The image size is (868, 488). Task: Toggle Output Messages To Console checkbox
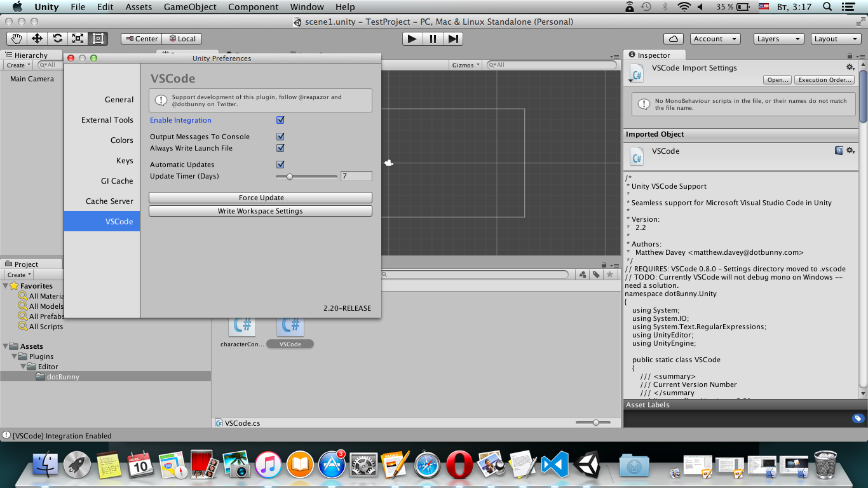pos(280,137)
